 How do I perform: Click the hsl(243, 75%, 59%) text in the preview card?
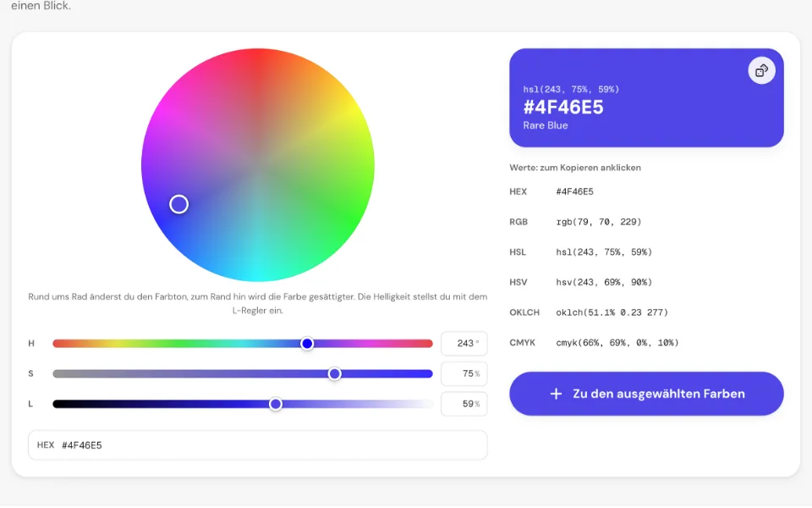(571, 89)
